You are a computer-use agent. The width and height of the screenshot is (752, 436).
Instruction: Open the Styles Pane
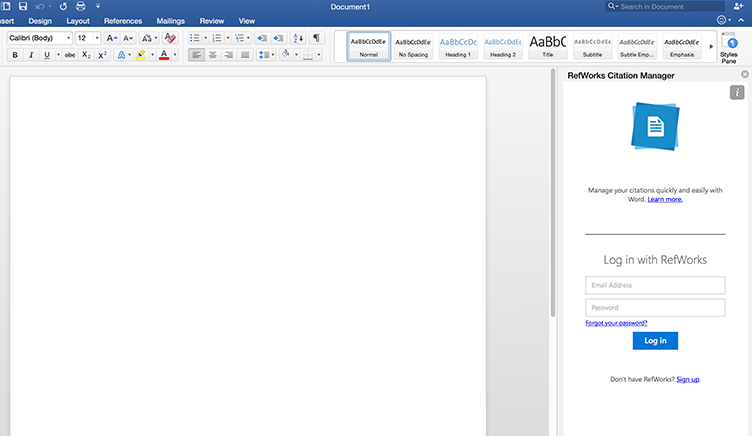point(729,47)
